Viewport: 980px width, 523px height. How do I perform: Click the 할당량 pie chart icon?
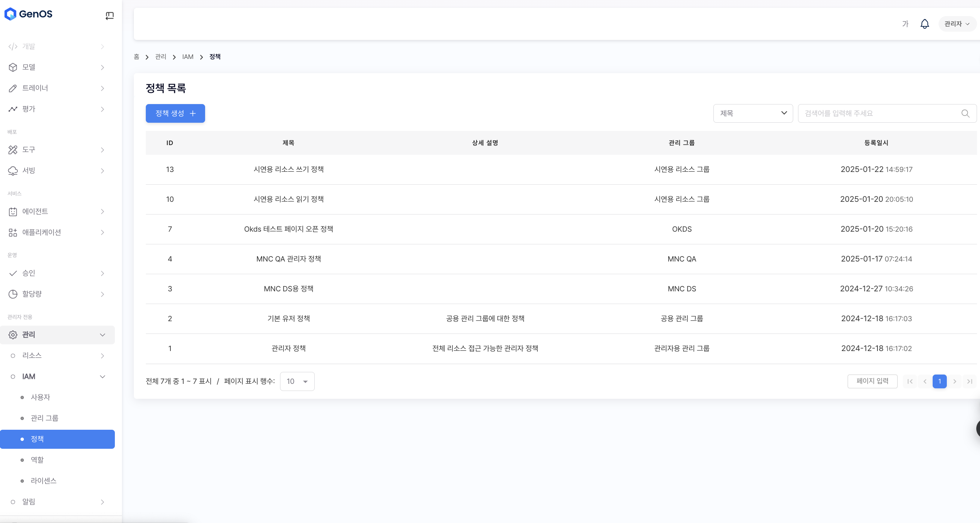13,294
